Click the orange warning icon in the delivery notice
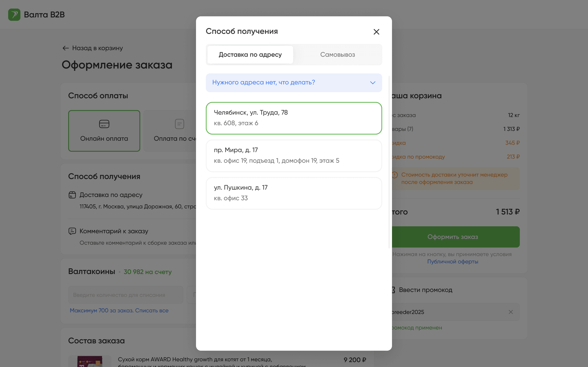 [395, 175]
